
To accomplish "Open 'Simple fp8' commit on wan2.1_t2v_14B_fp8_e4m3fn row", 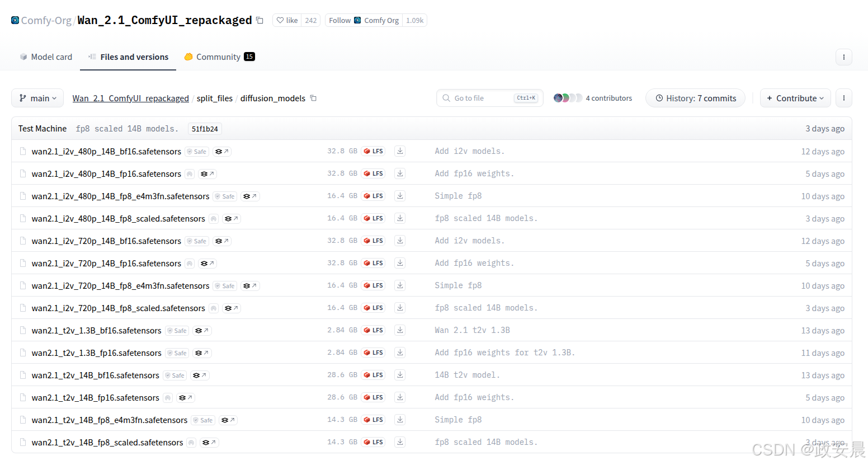I will click(x=458, y=420).
